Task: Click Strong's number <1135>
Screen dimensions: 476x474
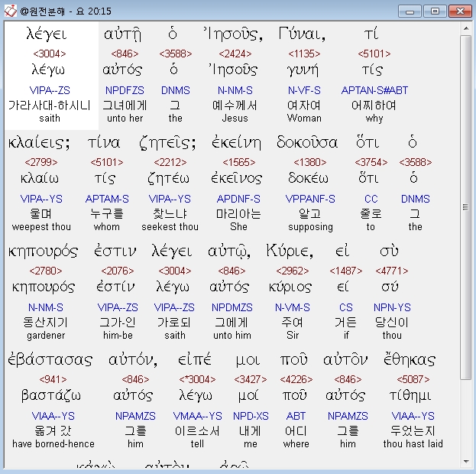Action: click(x=304, y=54)
